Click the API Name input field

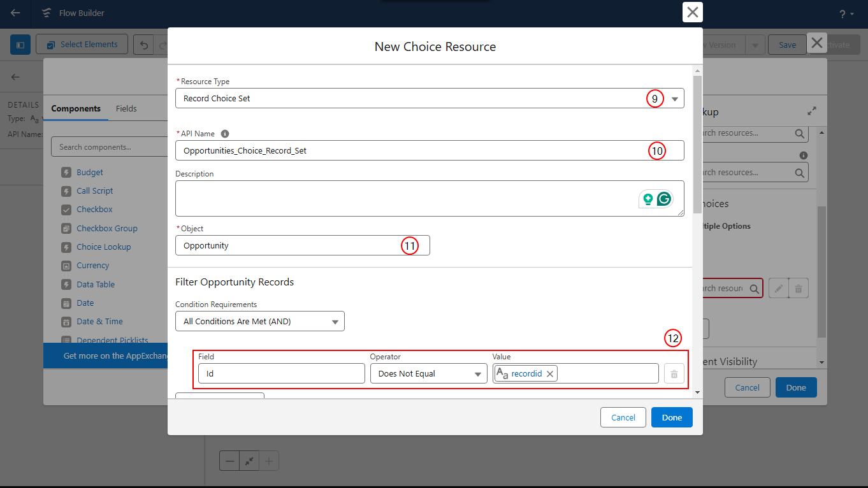[430, 150]
